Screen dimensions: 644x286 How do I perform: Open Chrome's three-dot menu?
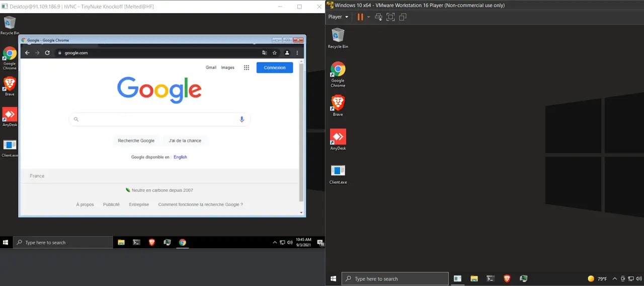[x=297, y=53]
